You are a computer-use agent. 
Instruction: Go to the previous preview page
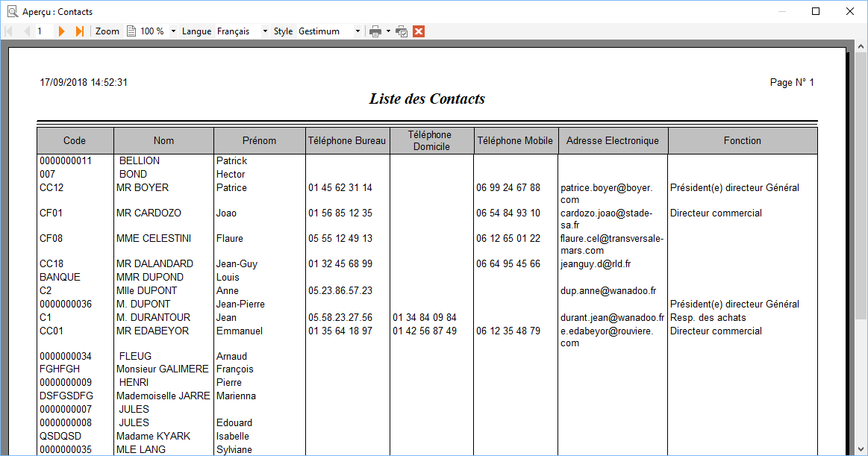point(26,31)
